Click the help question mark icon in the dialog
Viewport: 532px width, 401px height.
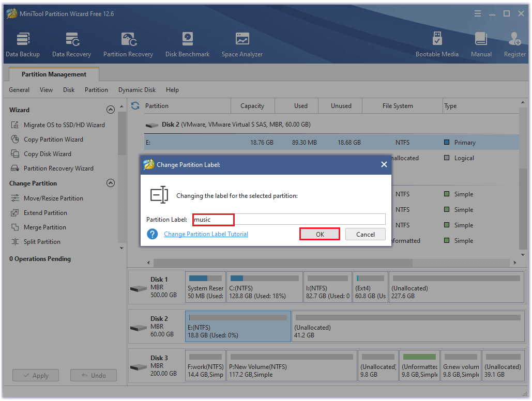(153, 234)
